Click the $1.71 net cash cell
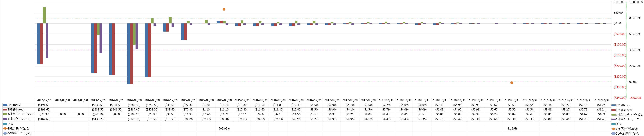 (602, 114)
